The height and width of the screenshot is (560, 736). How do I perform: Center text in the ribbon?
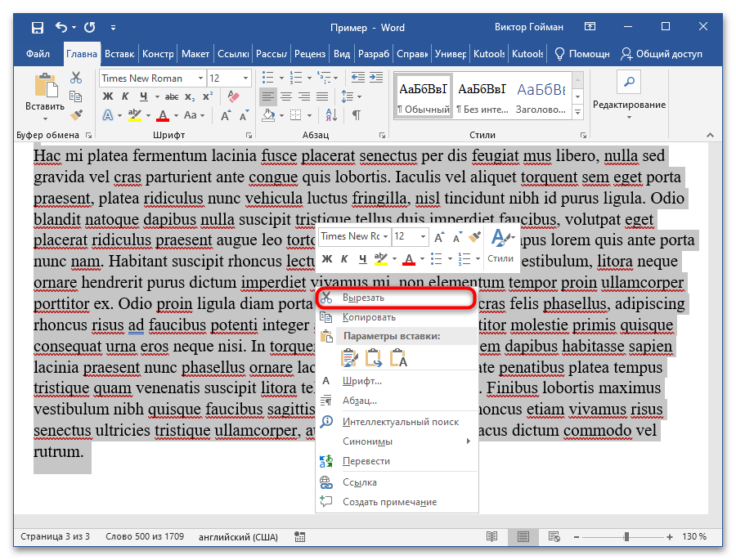pyautogui.click(x=286, y=96)
